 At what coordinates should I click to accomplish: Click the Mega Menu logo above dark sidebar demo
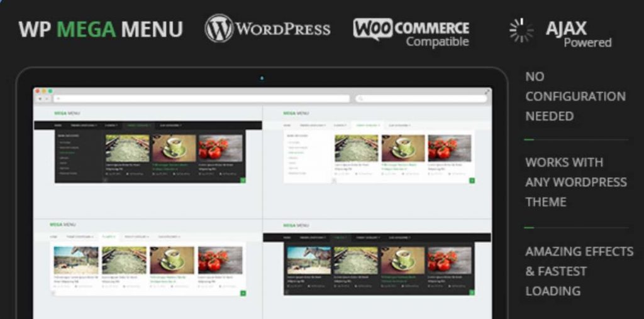click(x=67, y=113)
